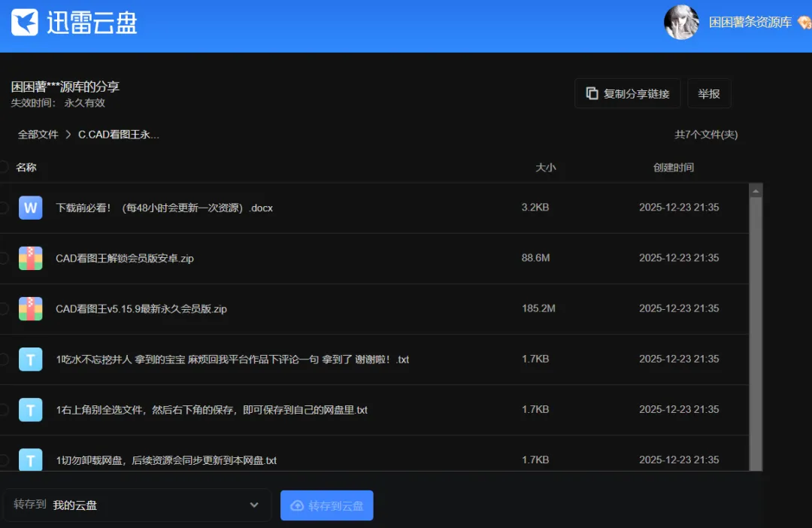
Task: Click the date of the docx row
Action: pos(679,208)
